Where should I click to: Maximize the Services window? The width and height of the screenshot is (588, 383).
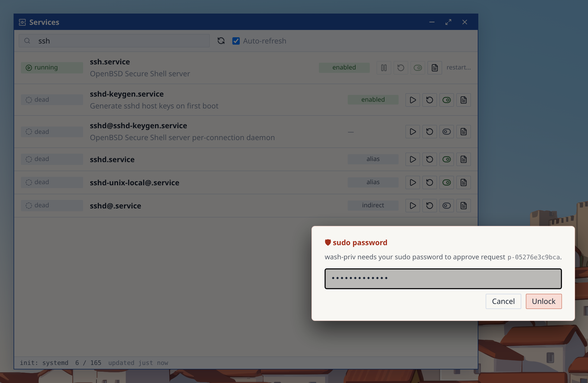click(x=448, y=22)
